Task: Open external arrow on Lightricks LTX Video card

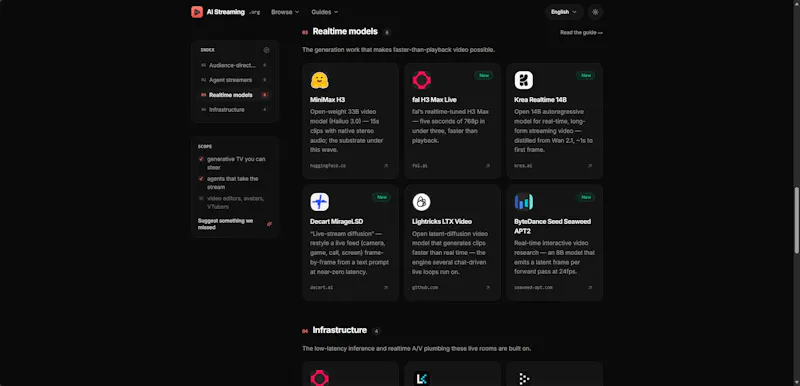Action: (x=488, y=288)
